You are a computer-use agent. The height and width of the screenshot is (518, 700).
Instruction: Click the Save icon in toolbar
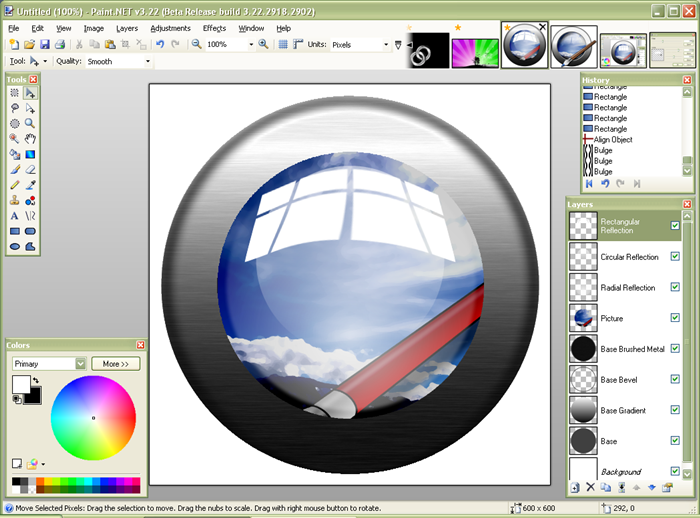tap(45, 44)
